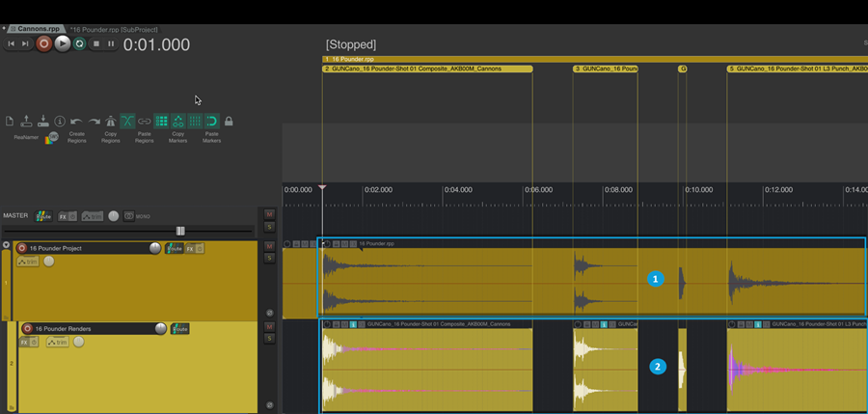The height and width of the screenshot is (414, 868).
Task: Solo the 16 Pounder Renders track
Action: tap(269, 338)
